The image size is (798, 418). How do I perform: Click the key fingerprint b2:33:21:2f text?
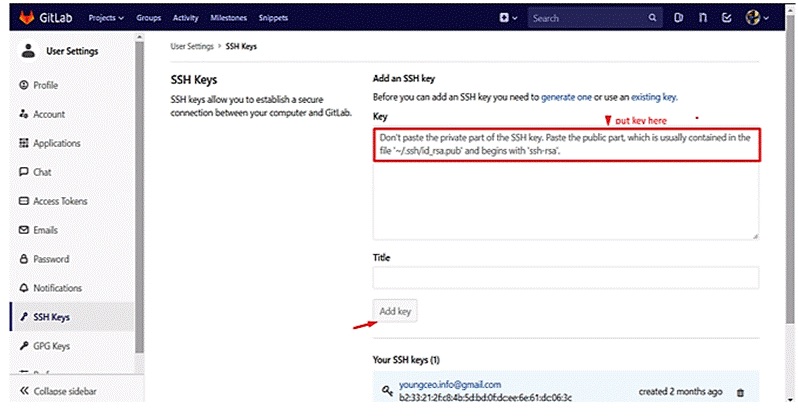point(485,397)
